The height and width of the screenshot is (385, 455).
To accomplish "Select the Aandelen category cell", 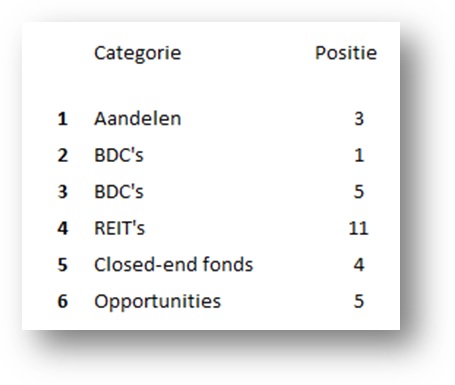I will [138, 119].
